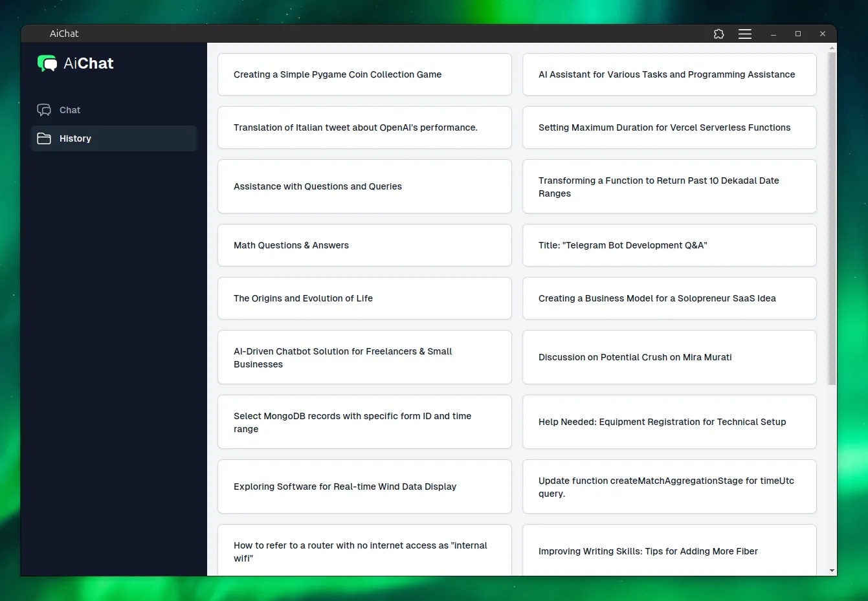
Task: Click the vertical scrollbar thumb in history list
Action: (832, 220)
